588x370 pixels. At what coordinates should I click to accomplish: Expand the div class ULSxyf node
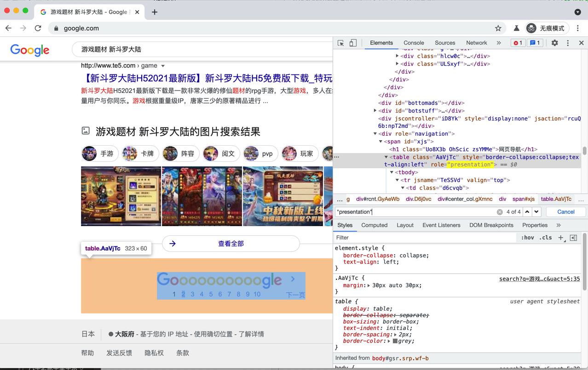pos(397,64)
